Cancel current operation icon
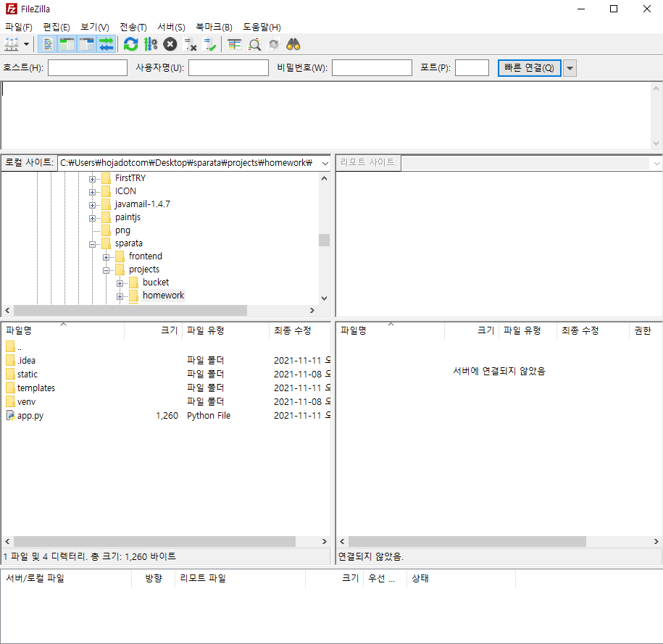Image resolution: width=663 pixels, height=644 pixels. [170, 44]
